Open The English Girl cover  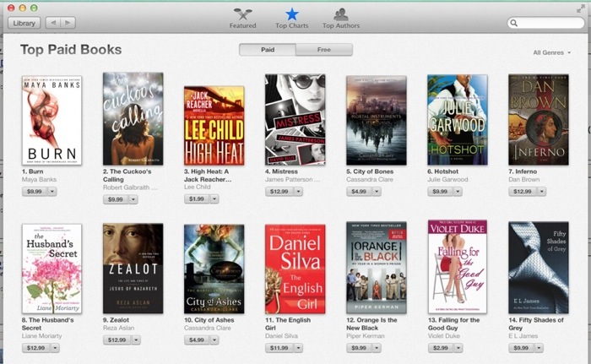[x=295, y=269]
